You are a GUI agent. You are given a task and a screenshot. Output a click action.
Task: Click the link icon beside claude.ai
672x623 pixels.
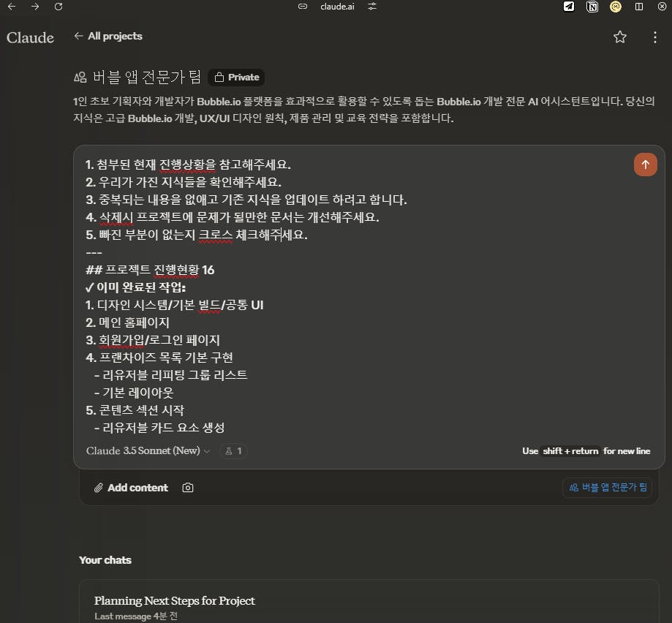(303, 7)
